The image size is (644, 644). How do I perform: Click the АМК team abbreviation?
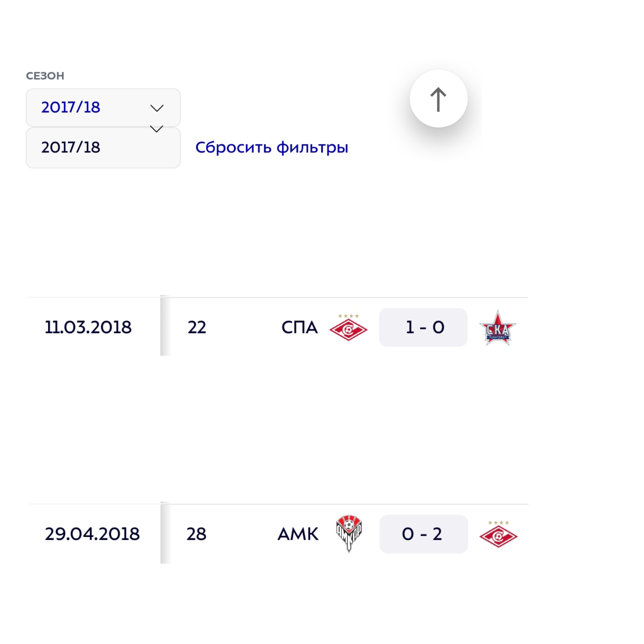tap(298, 534)
